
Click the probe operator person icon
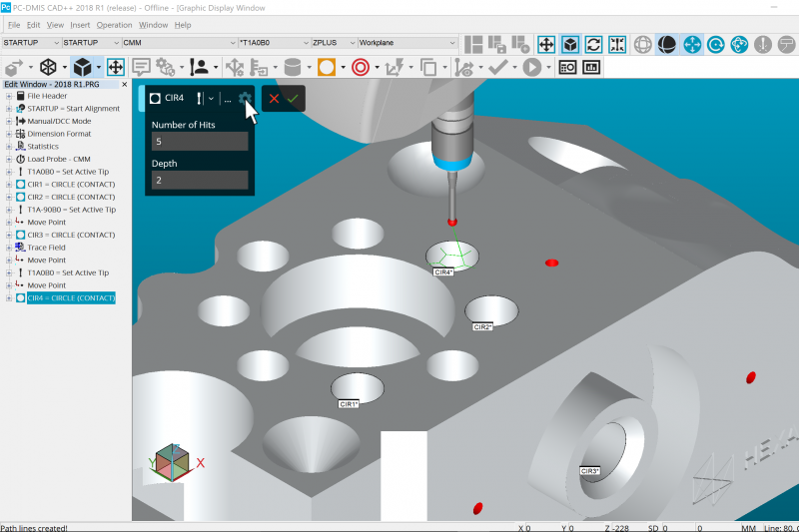point(199,67)
